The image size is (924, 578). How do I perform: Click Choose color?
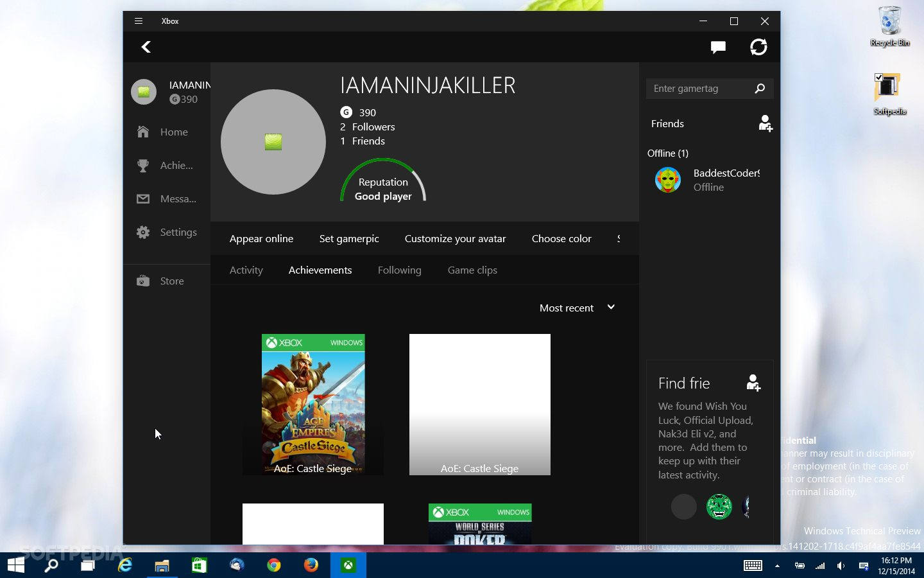(561, 238)
